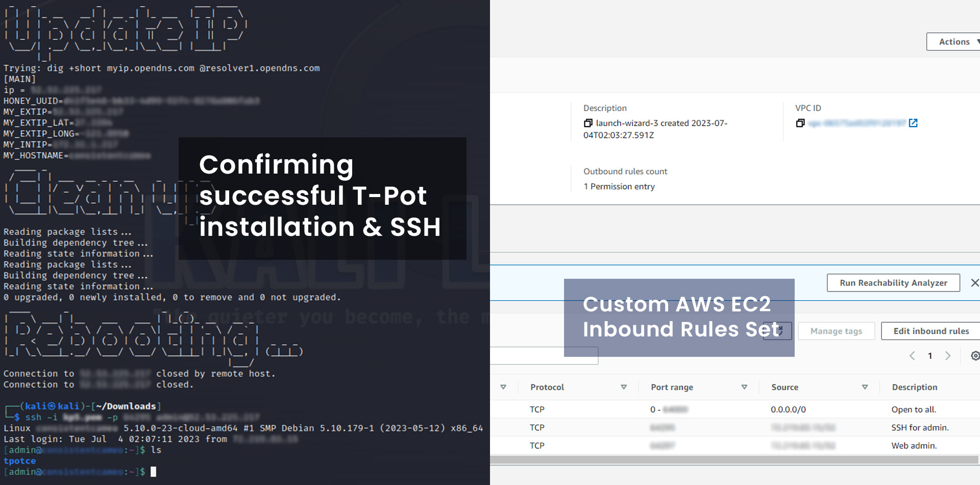
Task: Close the Reachability Analyzer banner
Action: tap(975, 283)
